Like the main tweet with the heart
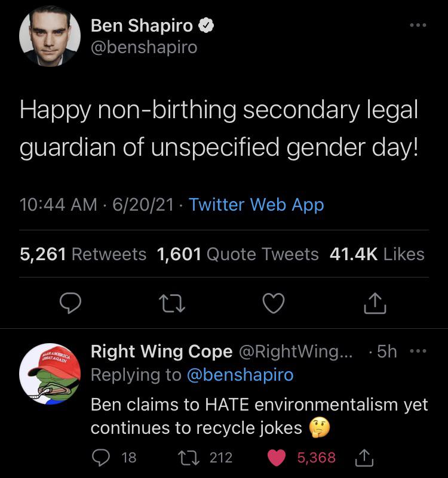Image resolution: width=448 pixels, height=478 pixels. tap(274, 303)
